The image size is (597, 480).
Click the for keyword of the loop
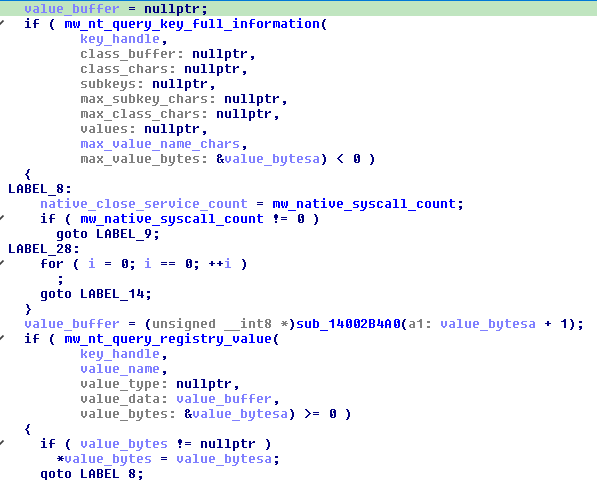point(52,263)
